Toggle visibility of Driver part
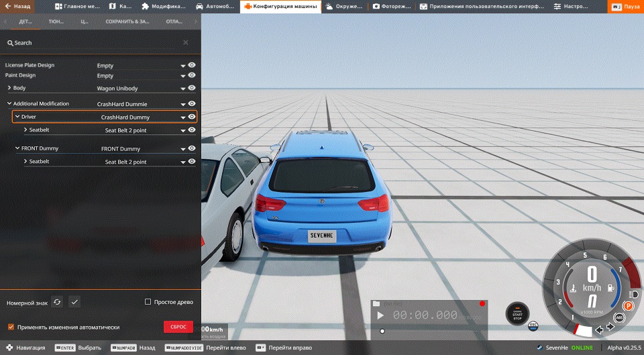644x355 pixels. [192, 117]
